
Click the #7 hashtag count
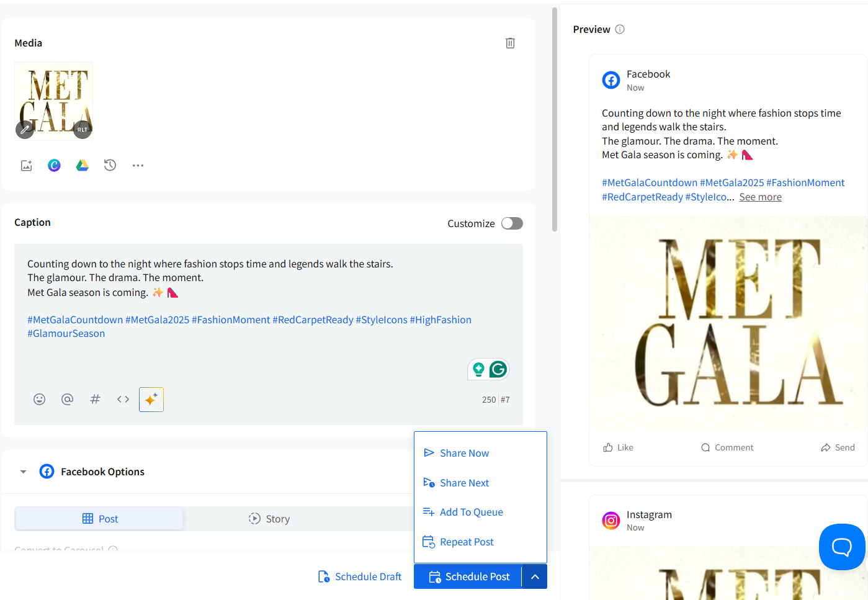tap(505, 400)
